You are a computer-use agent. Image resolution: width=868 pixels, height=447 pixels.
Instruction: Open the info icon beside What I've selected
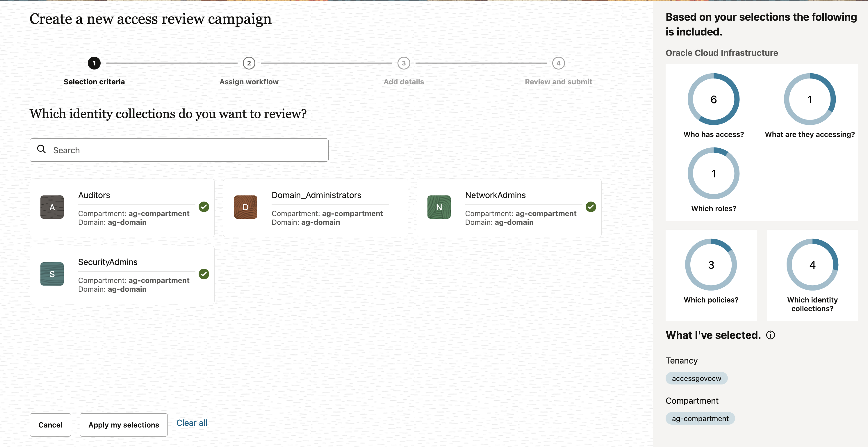coord(771,335)
